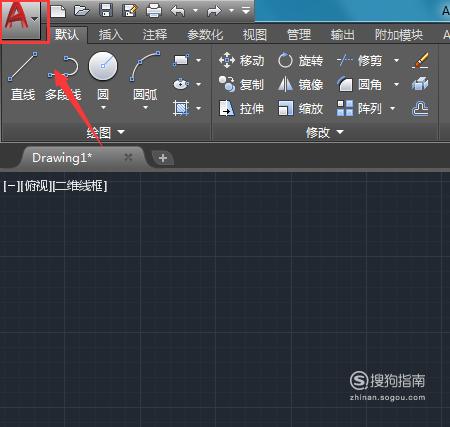
Task: Create a new drawing from quick access toolbar
Action: coord(59,11)
